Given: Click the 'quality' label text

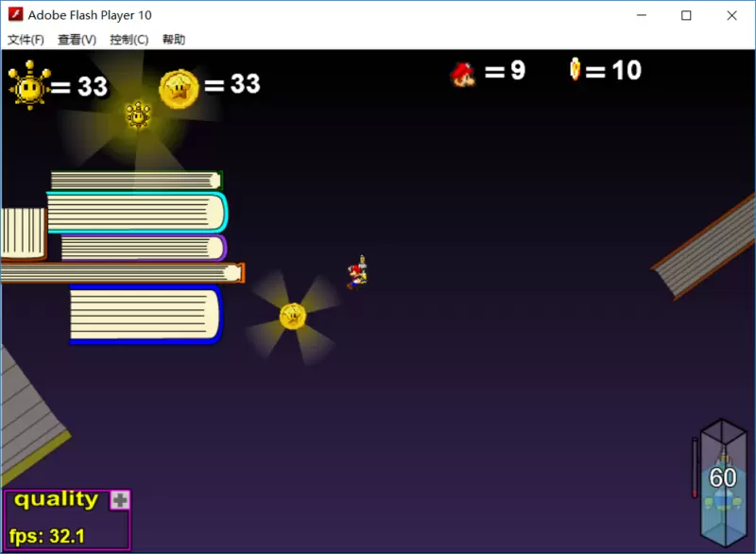Looking at the screenshot, I should (56, 499).
